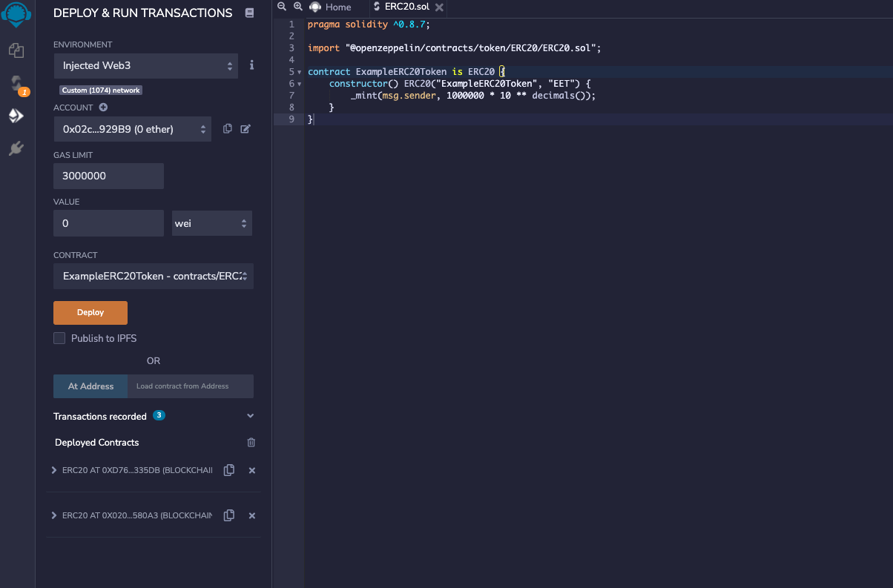Expand the Transactions recorded section

tap(250, 416)
